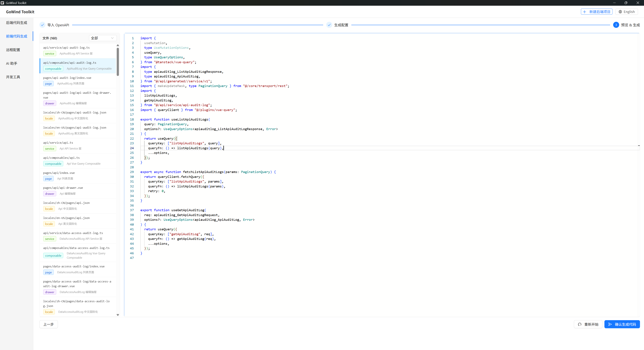Select file locales/zh-CN/pages/data-access-audit-log.json

(x=78, y=307)
